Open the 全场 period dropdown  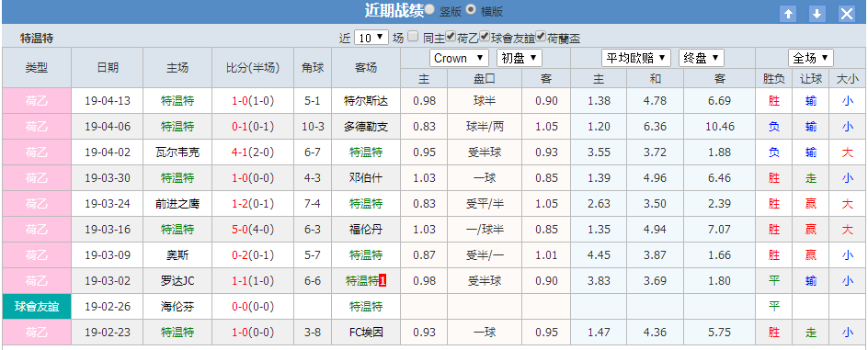(810, 58)
